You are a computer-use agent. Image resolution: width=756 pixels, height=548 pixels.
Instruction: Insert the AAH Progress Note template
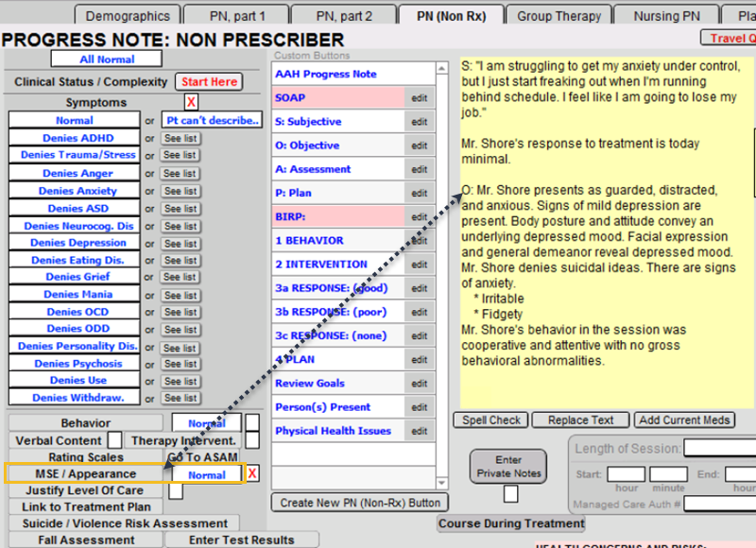point(353,74)
